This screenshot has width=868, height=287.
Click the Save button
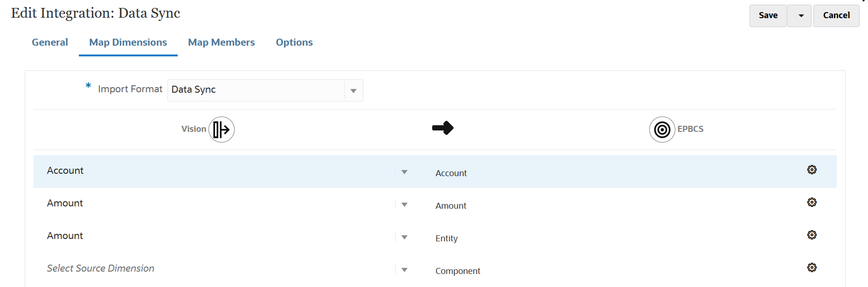tap(768, 15)
